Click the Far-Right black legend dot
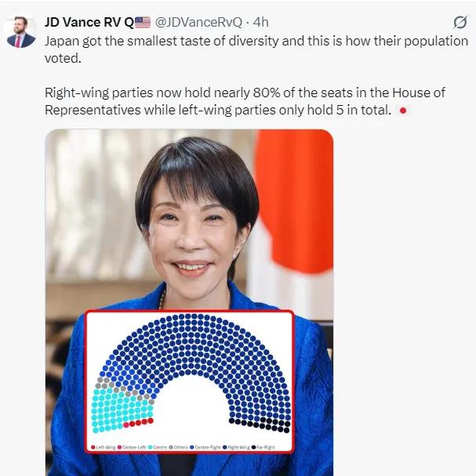 click(x=254, y=447)
